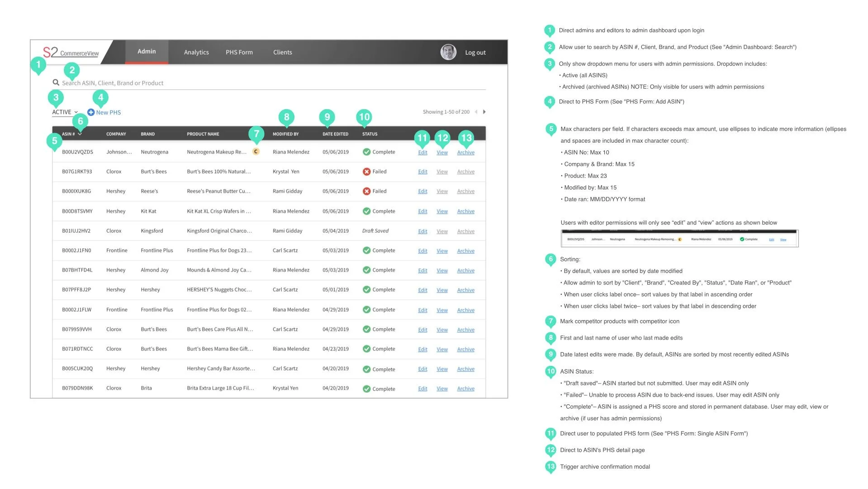
Task: Click ASIN cell 'B079DDN98K'
Action: [77, 388]
